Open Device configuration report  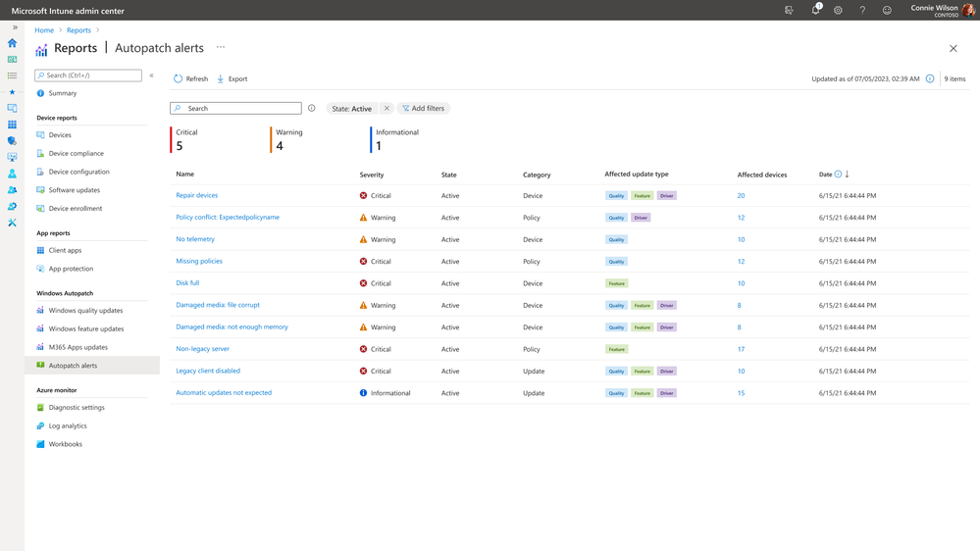pos(78,172)
